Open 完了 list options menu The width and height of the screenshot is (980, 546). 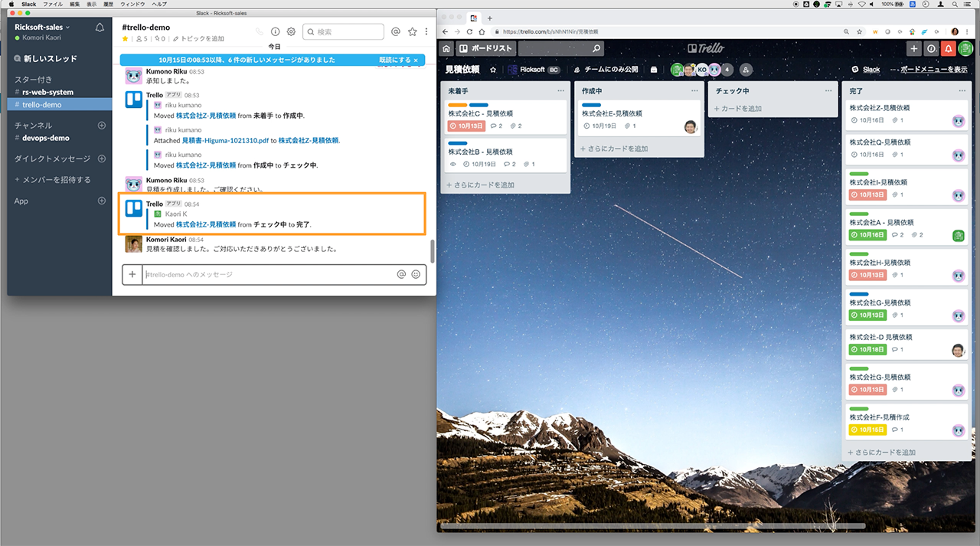[962, 90]
